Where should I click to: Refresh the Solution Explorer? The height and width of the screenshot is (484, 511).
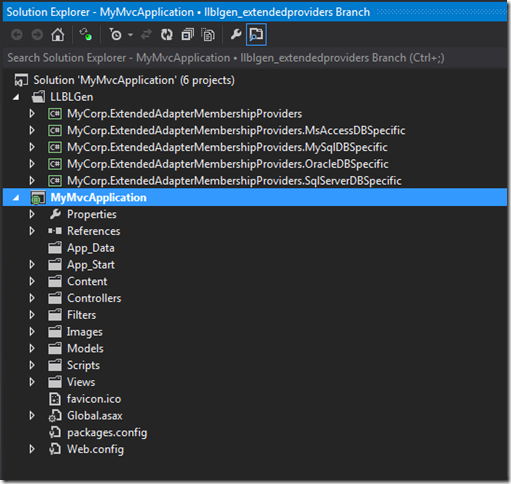click(x=166, y=35)
